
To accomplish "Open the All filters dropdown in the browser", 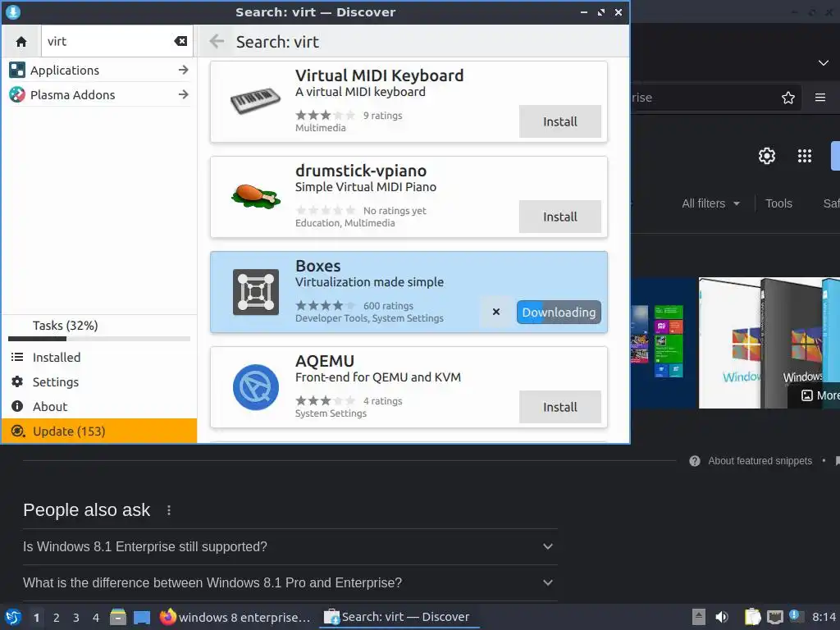I will point(710,203).
